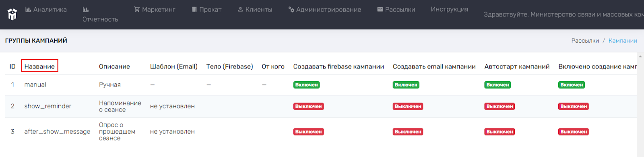The image size is (644, 157).
Task: Click manual row Включено создание Включен badge
Action: point(572,85)
